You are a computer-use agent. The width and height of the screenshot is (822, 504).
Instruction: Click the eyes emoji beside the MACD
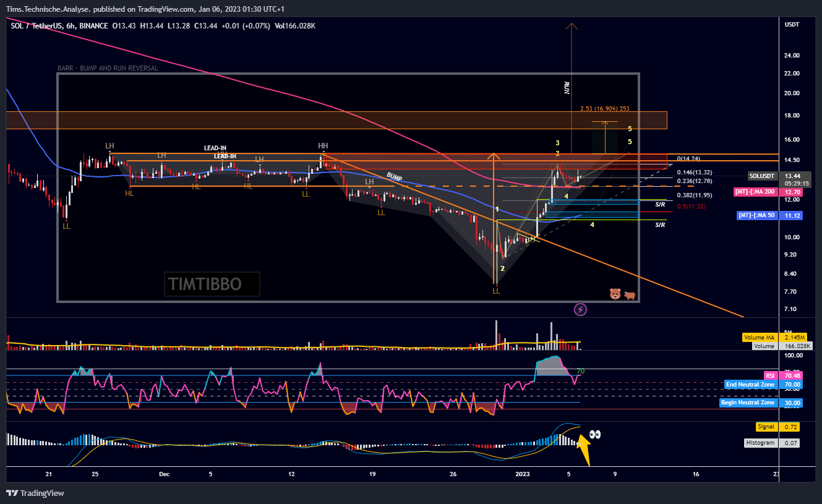tap(596, 435)
